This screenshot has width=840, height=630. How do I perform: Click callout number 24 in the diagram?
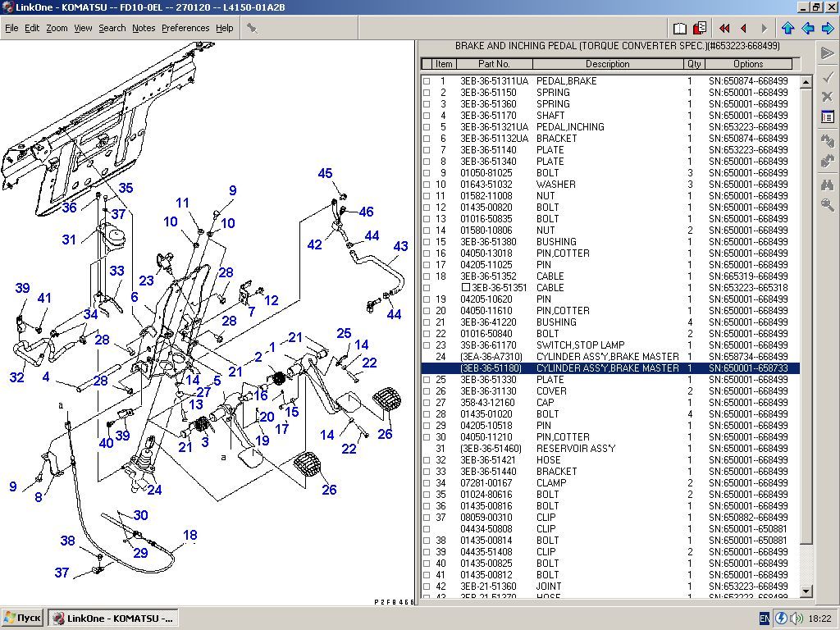[x=155, y=491]
